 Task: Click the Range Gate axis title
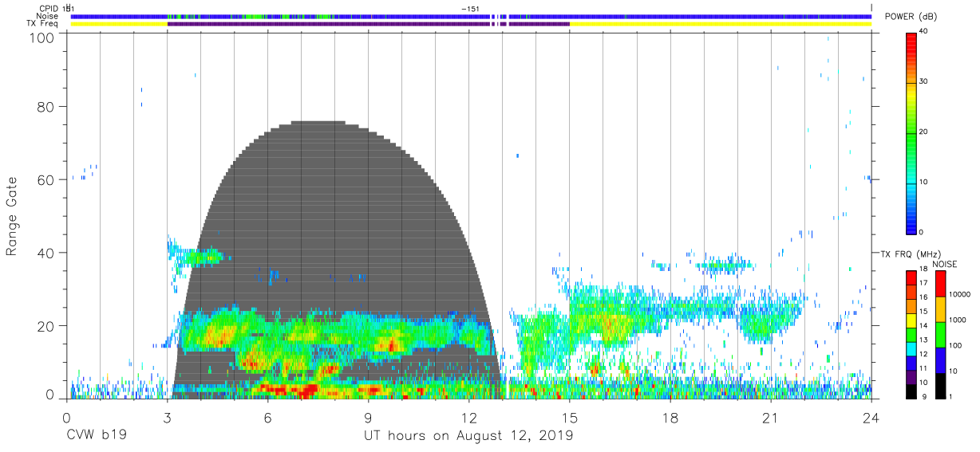[x=12, y=217]
